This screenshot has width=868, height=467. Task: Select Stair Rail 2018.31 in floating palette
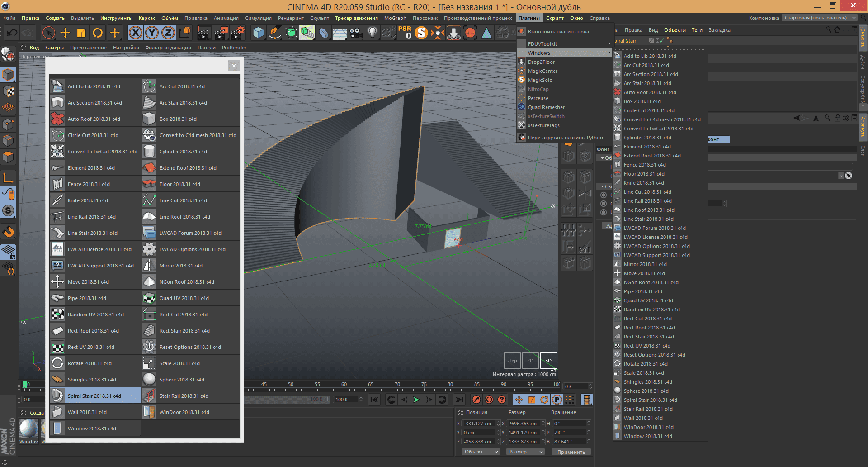click(190, 396)
